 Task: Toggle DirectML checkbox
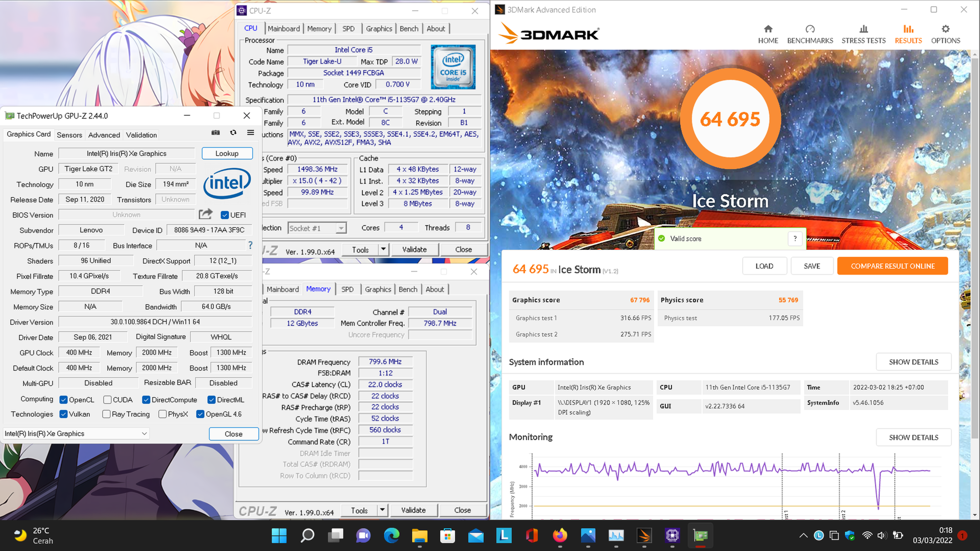click(211, 399)
